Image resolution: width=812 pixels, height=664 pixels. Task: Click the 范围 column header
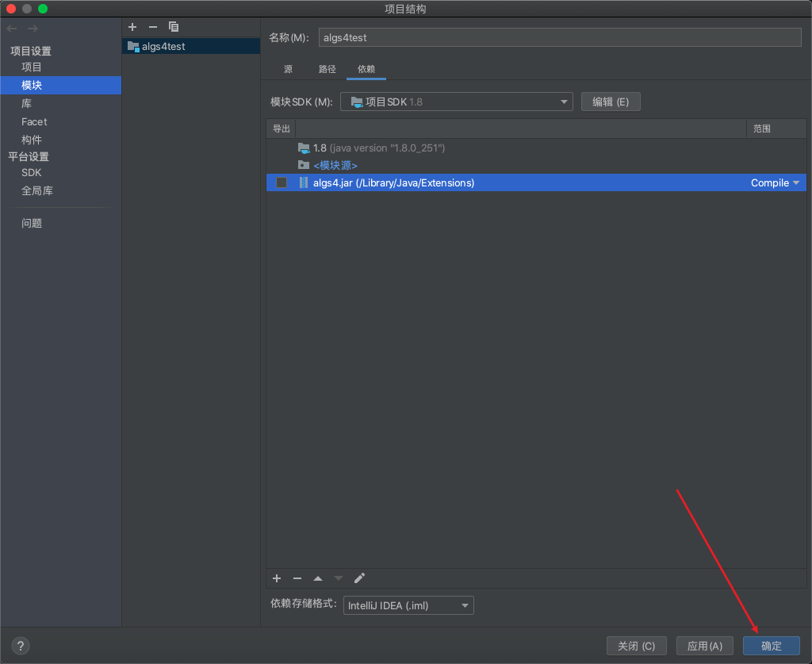point(776,129)
